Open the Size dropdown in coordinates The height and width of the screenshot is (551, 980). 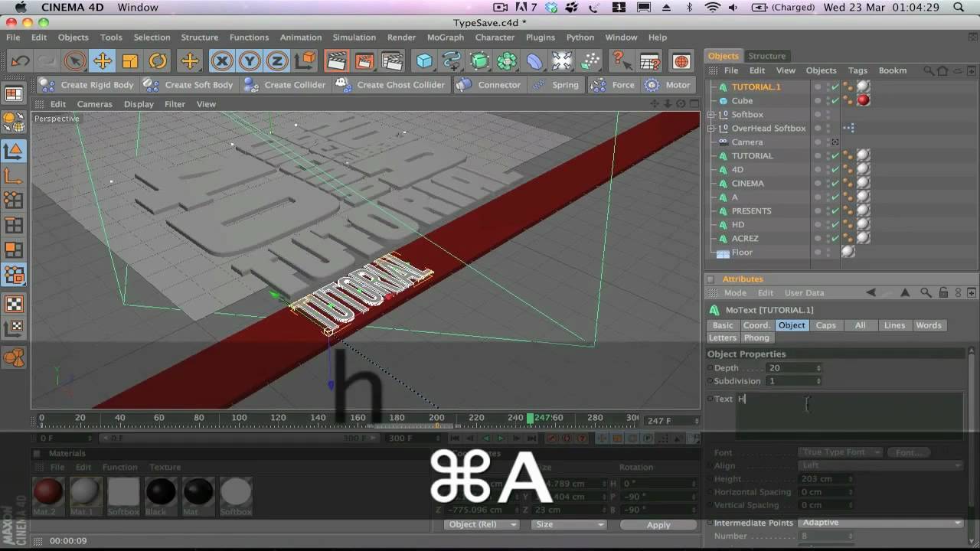[x=569, y=525]
